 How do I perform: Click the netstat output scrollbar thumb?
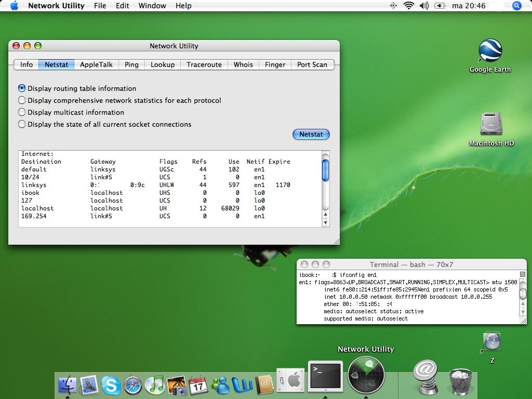coord(325,170)
